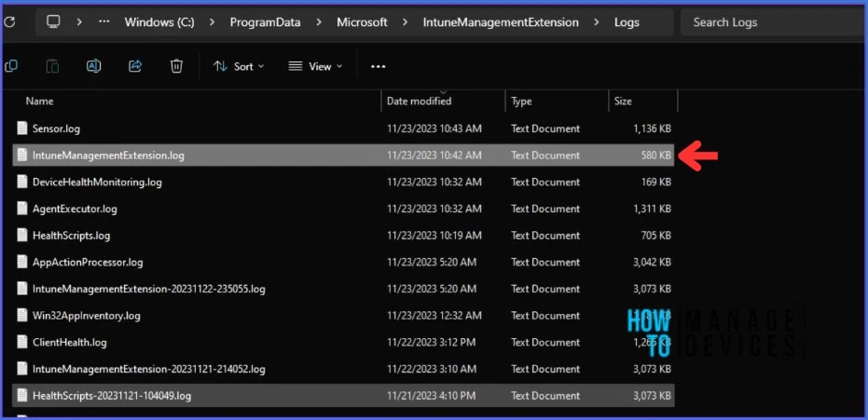
Task: Expand chevron after IntuneManagementExtension breadcrumb
Action: (596, 22)
